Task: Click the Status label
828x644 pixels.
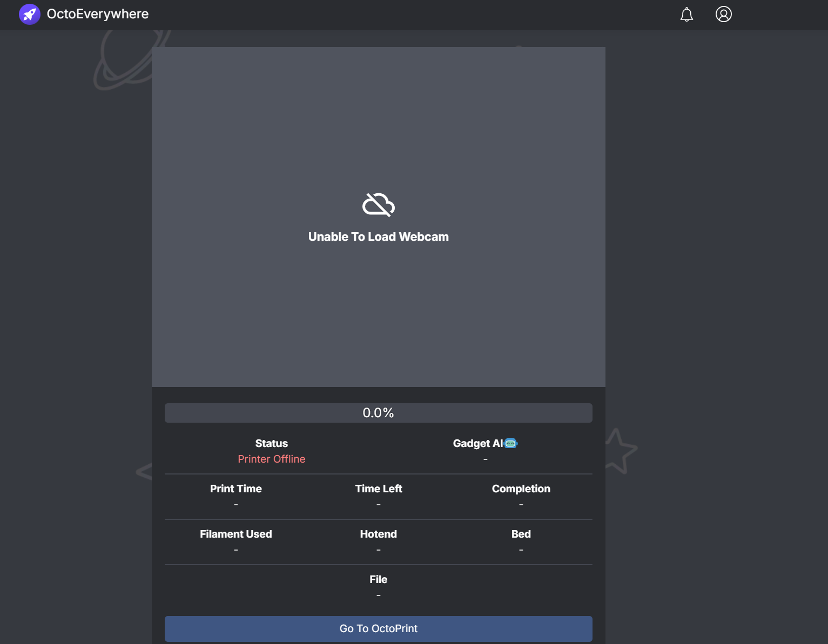Action: tap(272, 443)
